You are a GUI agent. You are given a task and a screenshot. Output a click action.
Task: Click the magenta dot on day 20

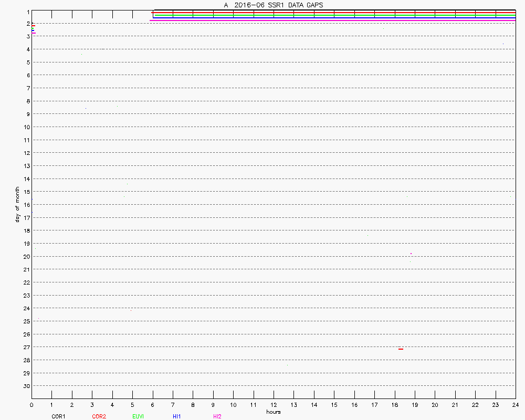[411, 254]
